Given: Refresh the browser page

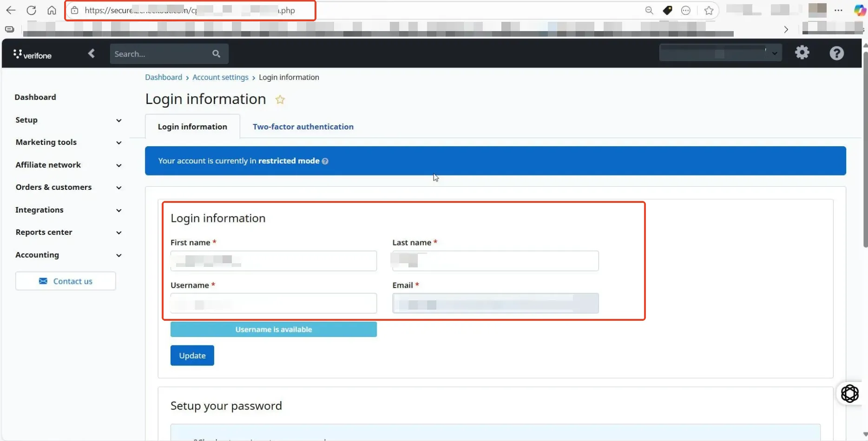Looking at the screenshot, I should [x=31, y=10].
